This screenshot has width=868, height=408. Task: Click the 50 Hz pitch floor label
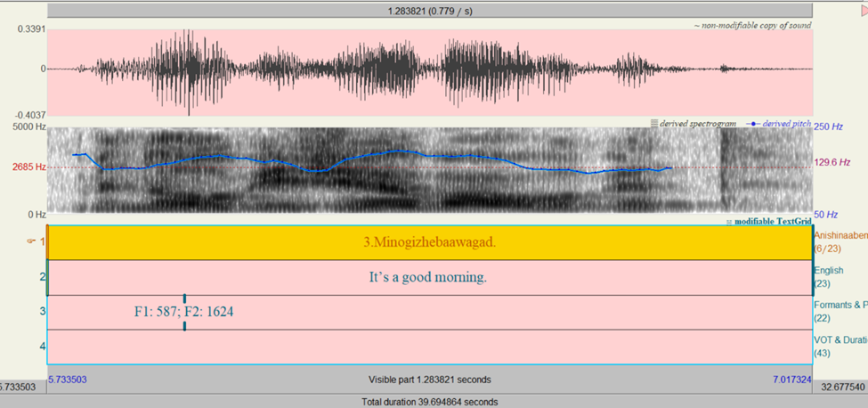click(x=826, y=214)
